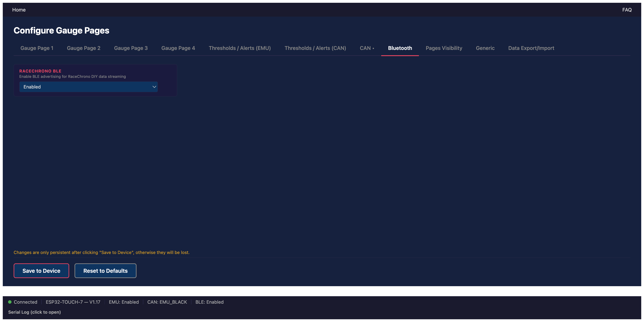The height and width of the screenshot is (322, 644).
Task: Select the CAN tab
Action: tap(367, 48)
